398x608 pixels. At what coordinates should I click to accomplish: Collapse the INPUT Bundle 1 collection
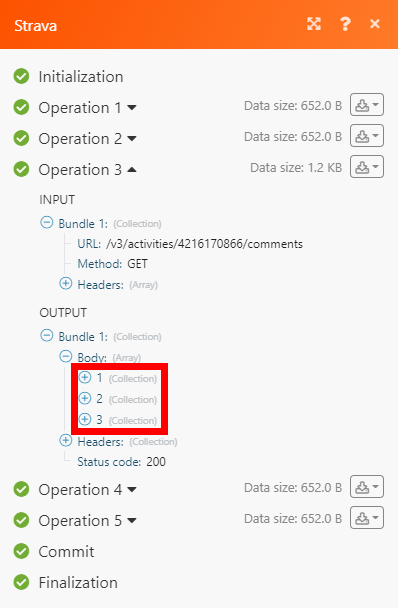pyautogui.click(x=47, y=223)
